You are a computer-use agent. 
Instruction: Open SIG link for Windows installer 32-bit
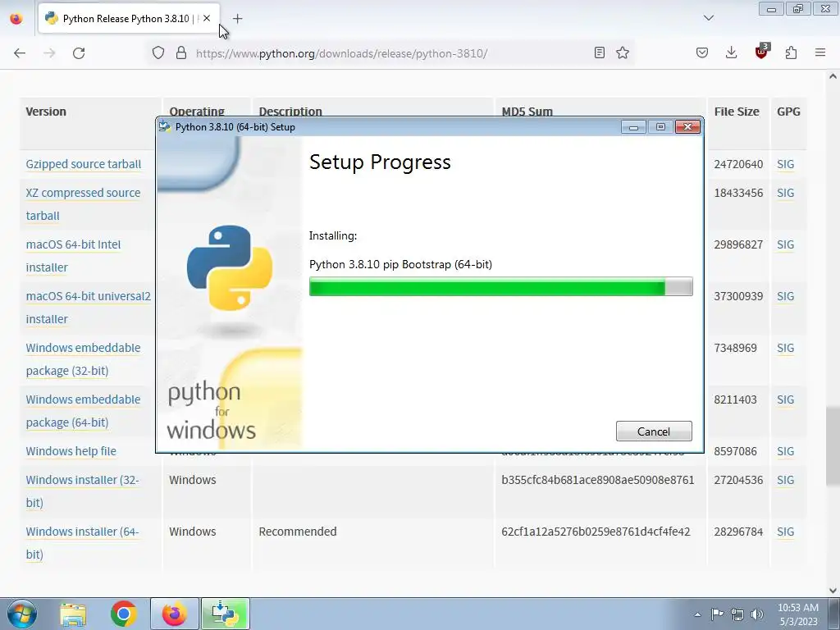[x=785, y=480]
